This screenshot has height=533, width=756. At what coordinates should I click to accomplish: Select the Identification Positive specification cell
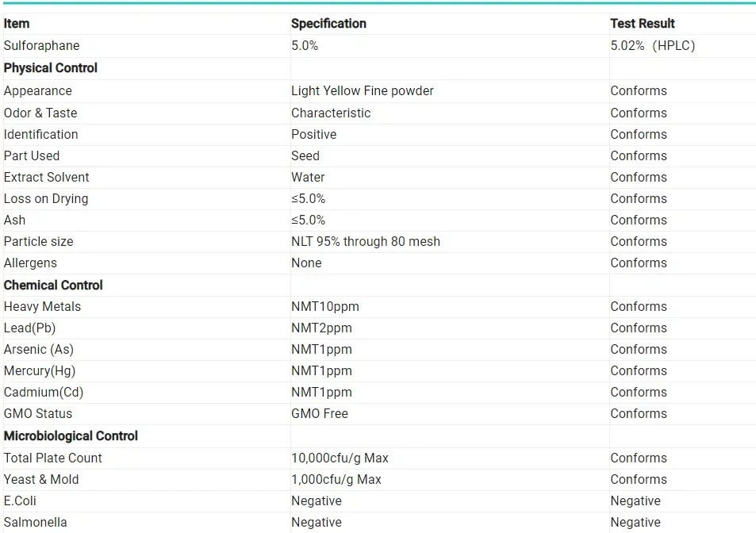click(x=313, y=134)
